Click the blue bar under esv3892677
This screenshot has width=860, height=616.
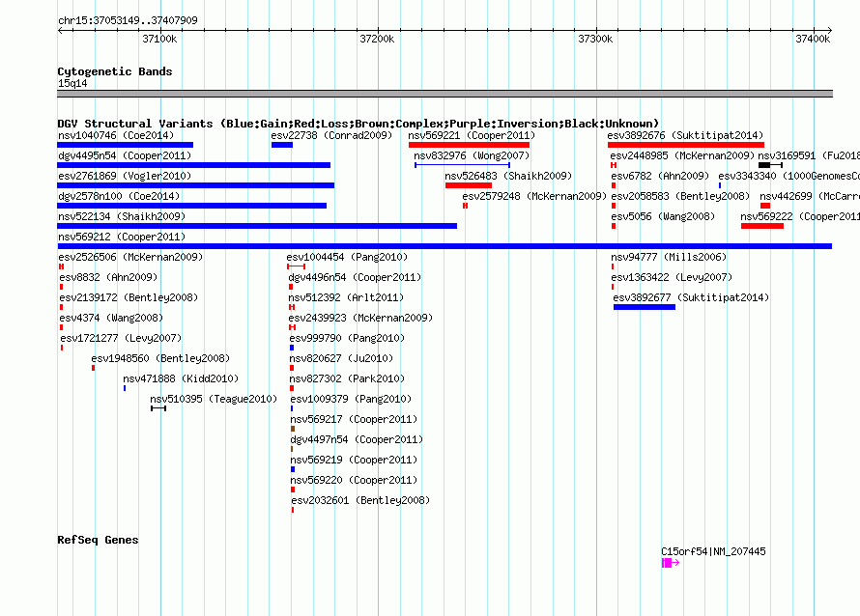[645, 307]
